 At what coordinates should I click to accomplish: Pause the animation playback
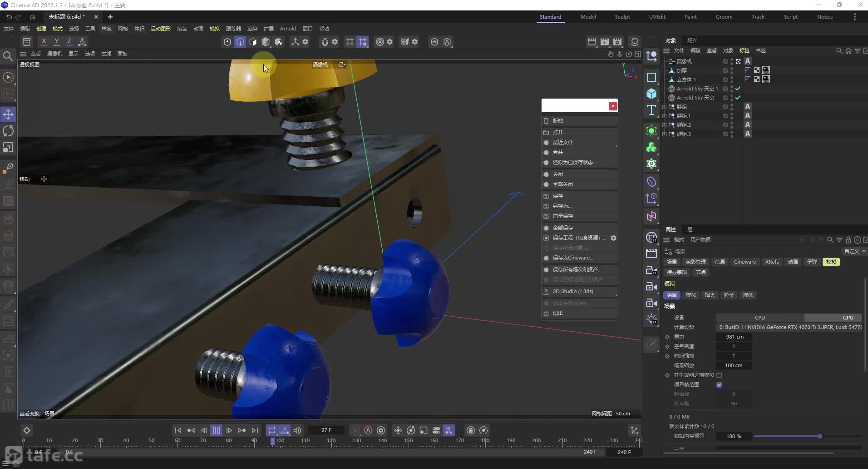coord(217,430)
